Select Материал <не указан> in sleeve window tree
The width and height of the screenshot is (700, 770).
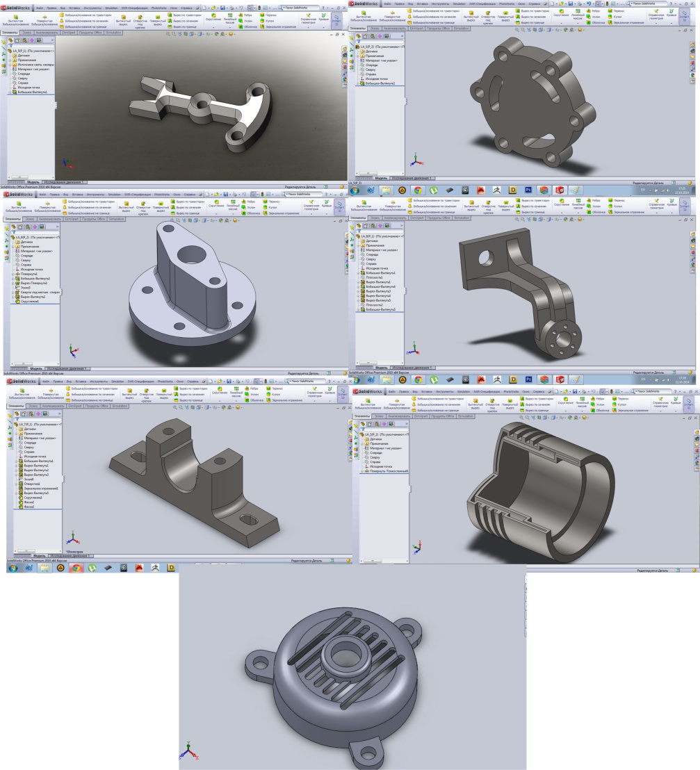tap(382, 448)
